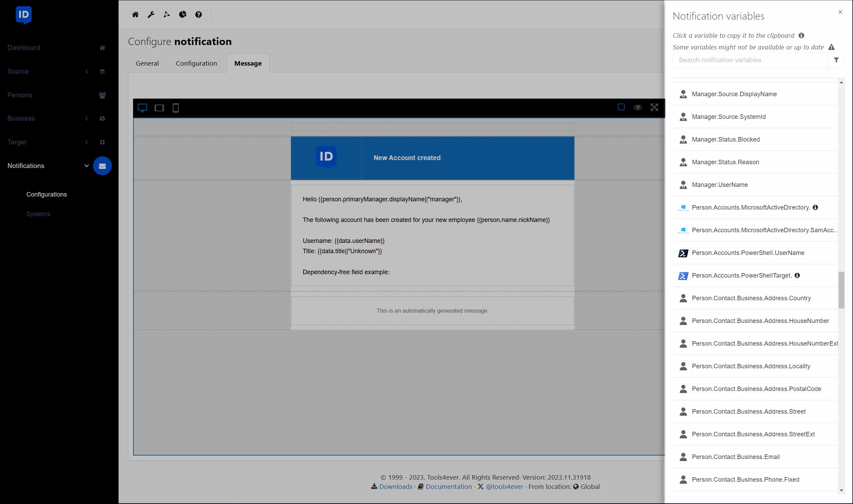
Task: Open Configurations under Notifications
Action: [46, 194]
